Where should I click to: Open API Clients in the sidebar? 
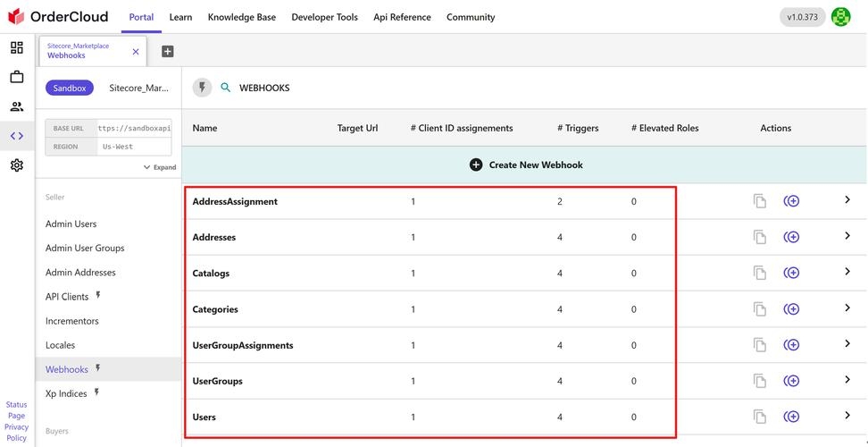point(67,297)
